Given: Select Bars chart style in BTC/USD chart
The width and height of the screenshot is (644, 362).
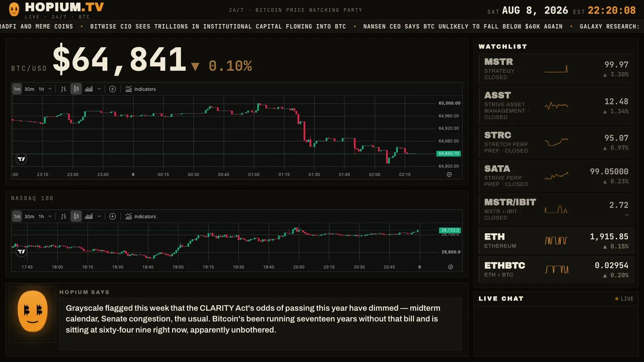Looking at the screenshot, I should point(63,89).
